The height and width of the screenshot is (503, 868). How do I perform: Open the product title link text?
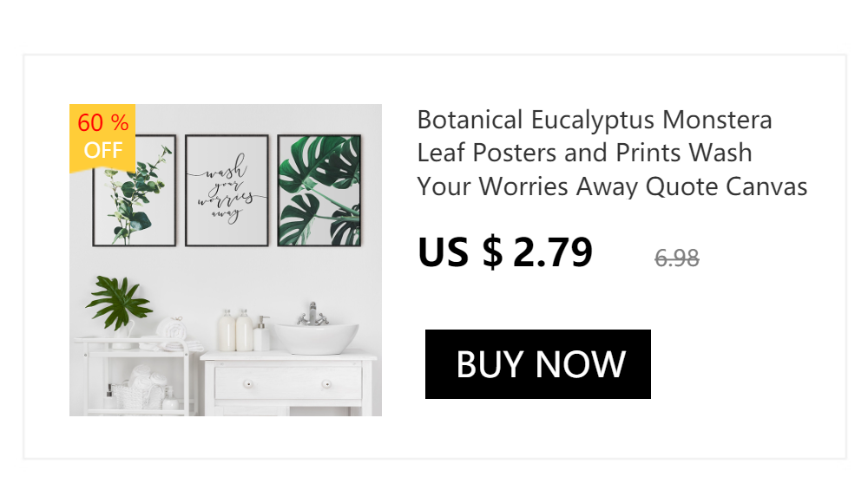(x=612, y=154)
